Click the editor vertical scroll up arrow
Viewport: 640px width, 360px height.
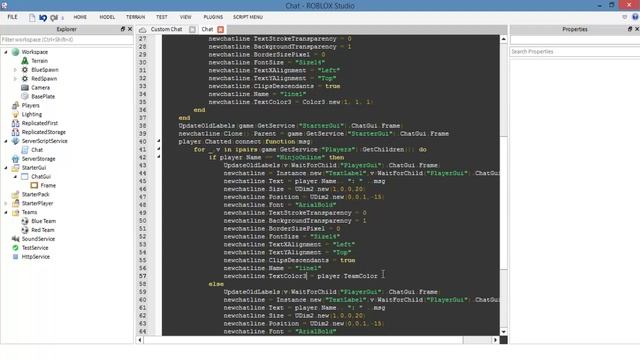(x=504, y=39)
